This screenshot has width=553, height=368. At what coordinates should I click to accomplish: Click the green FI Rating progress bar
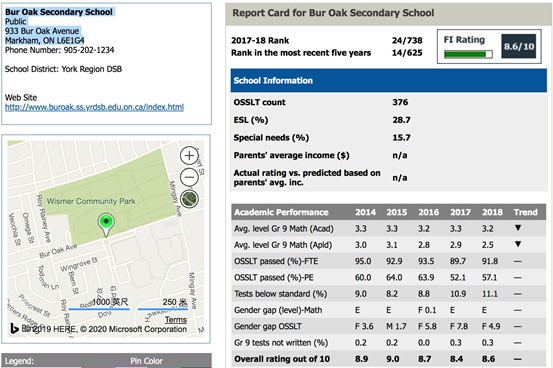click(x=468, y=54)
